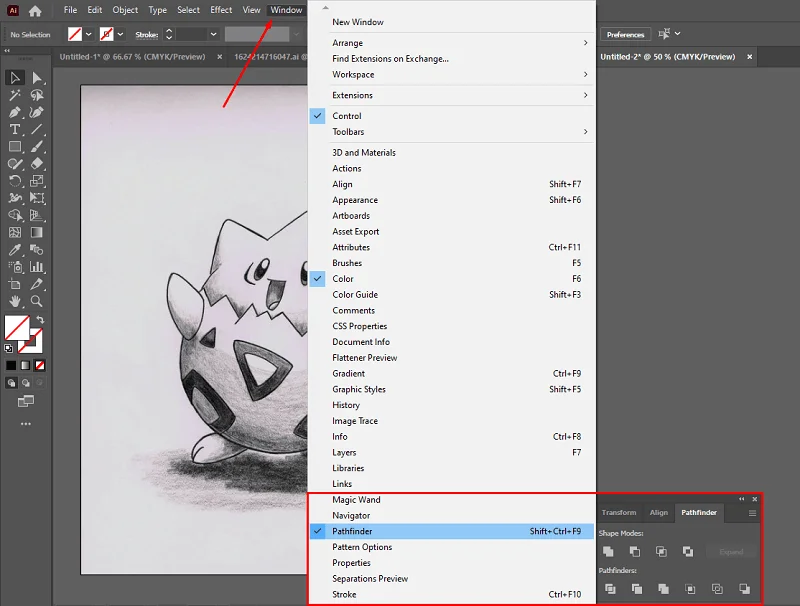Select the Hand tool

tap(15, 301)
